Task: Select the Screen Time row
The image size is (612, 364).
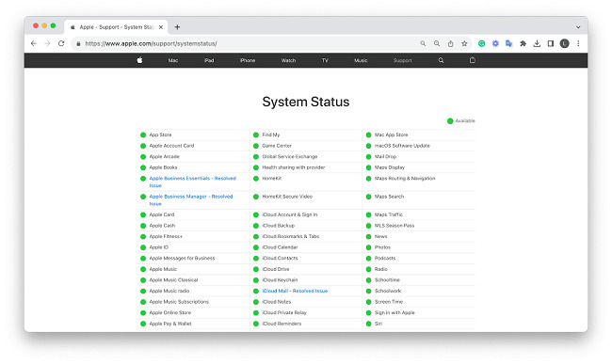Action: tap(419, 302)
